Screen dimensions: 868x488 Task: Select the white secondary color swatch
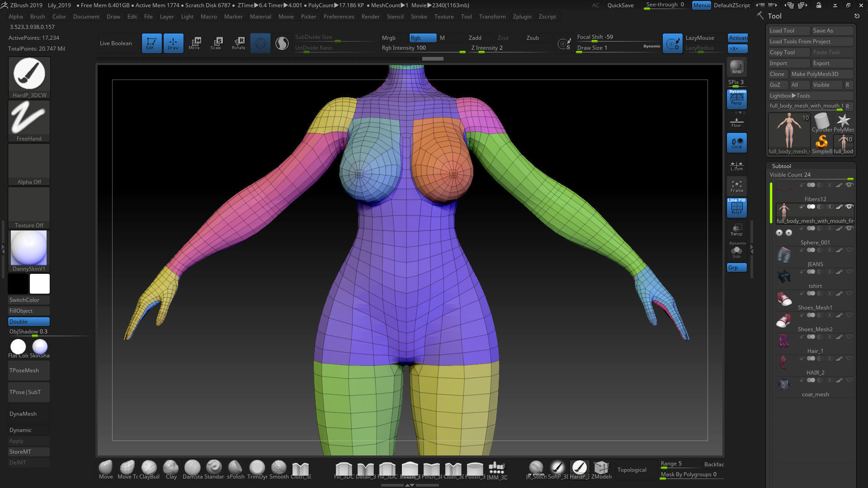[40, 284]
